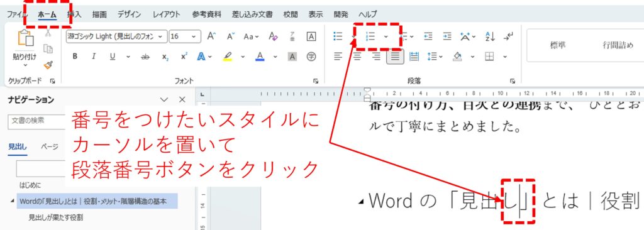Apply the blue font color

[x=260, y=57]
